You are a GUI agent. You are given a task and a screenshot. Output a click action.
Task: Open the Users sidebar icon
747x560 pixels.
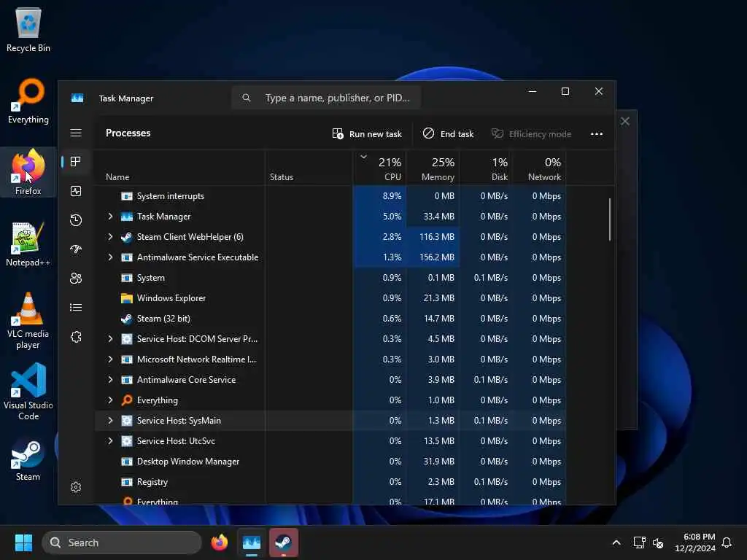pos(76,278)
